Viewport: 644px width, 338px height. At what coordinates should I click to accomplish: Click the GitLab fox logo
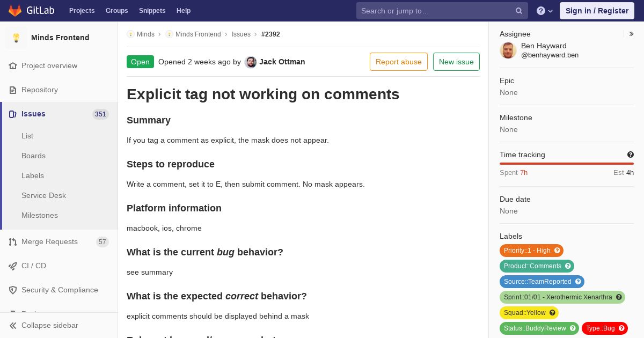[x=15, y=11]
